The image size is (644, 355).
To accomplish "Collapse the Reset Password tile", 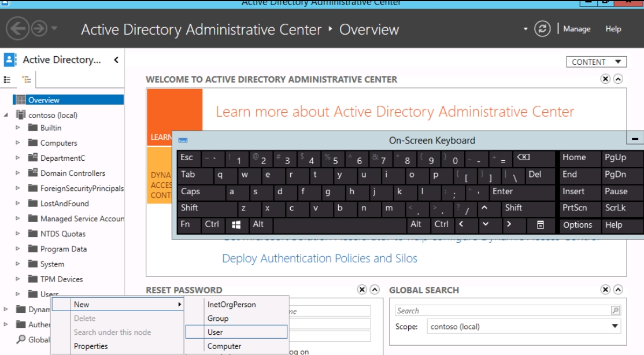I will (x=375, y=290).
